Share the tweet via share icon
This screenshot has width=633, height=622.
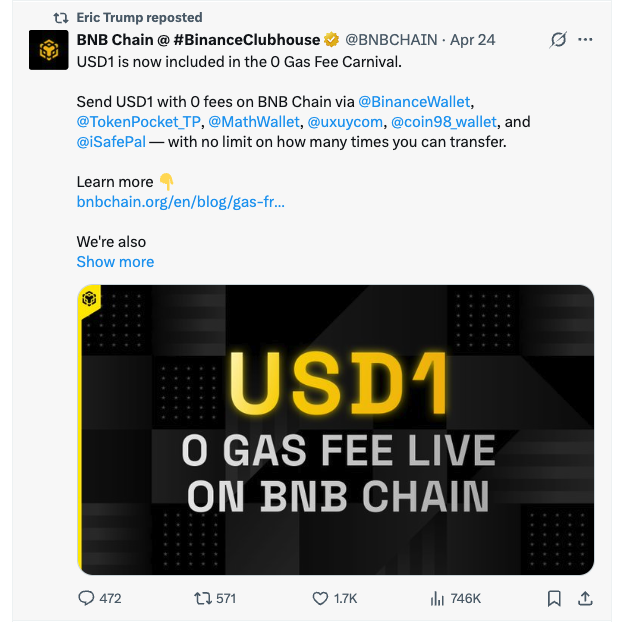(x=586, y=598)
